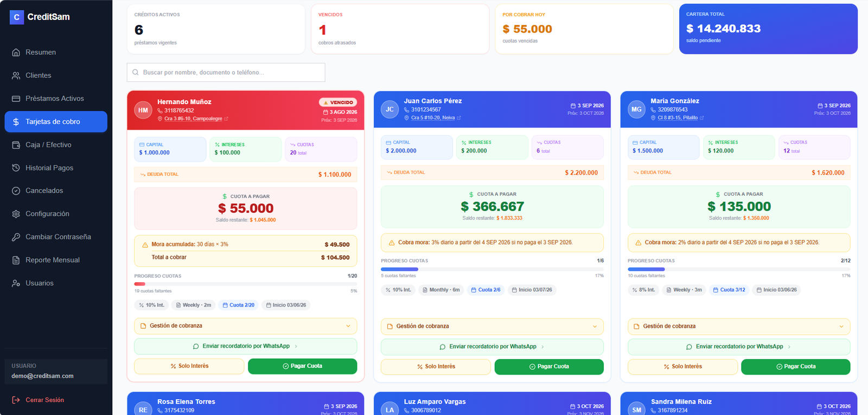Click the Configuración gear icon
The height and width of the screenshot is (415, 868).
(x=16, y=214)
